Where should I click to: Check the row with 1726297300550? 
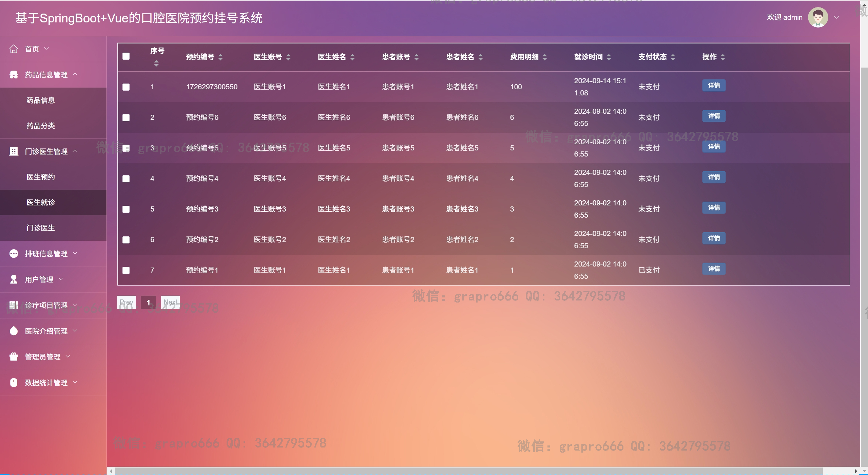pos(126,87)
